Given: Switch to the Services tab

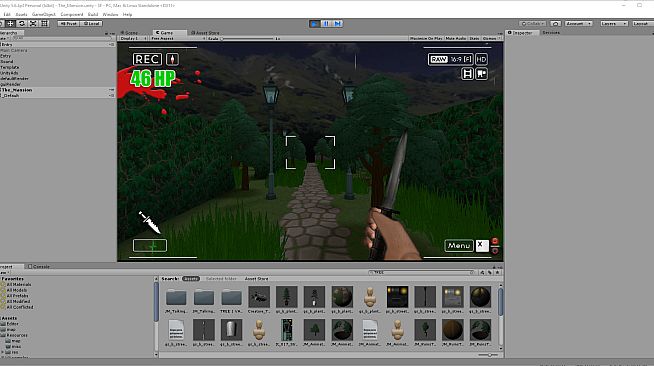Looking at the screenshot, I should (x=551, y=33).
